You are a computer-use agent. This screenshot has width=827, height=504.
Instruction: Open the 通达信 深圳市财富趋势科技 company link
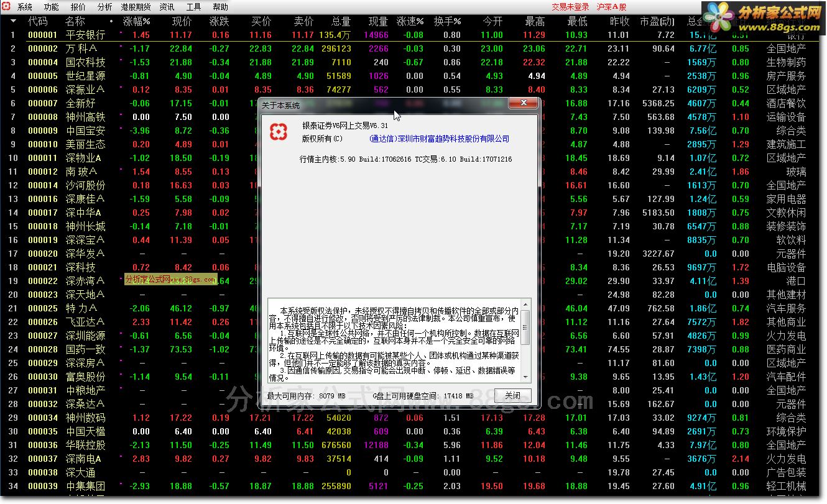click(439, 139)
